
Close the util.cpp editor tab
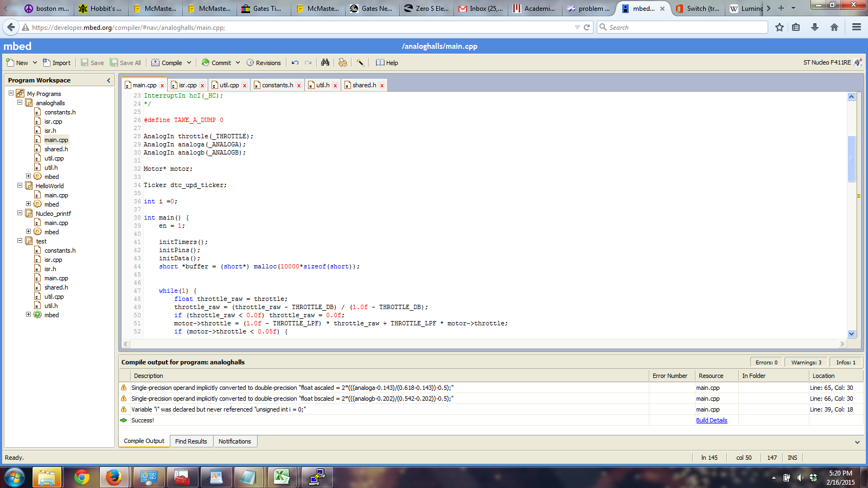[245, 86]
